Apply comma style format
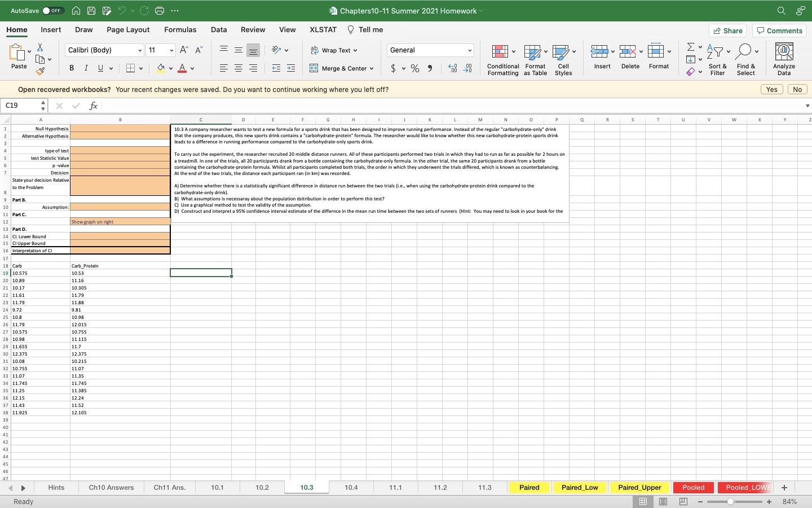 pos(430,68)
